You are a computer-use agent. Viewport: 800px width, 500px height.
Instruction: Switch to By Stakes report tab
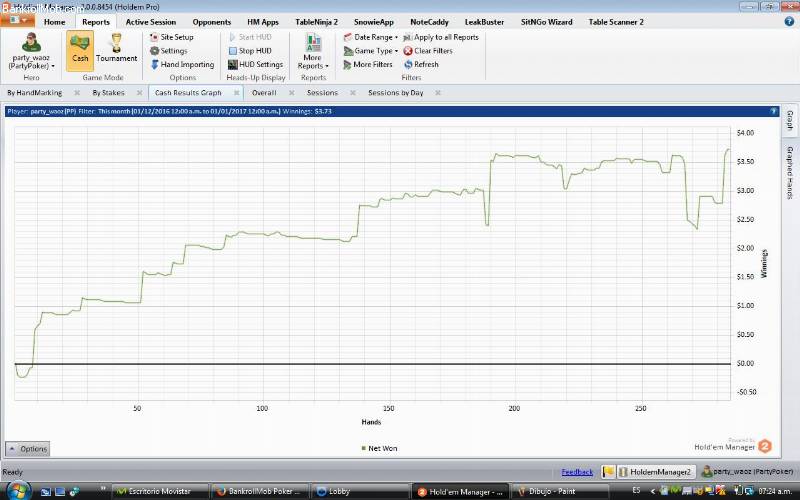[108, 92]
